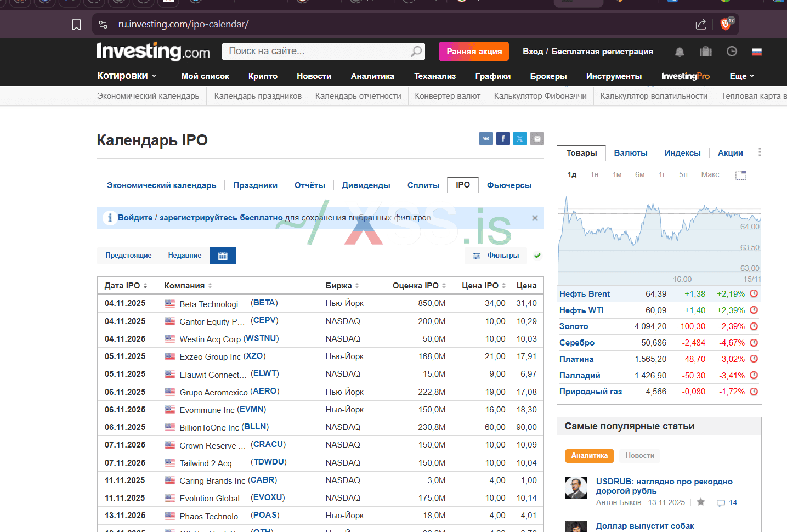The width and height of the screenshot is (787, 532).
Task: Click the green checkmark next to Filters
Action: coord(537,256)
